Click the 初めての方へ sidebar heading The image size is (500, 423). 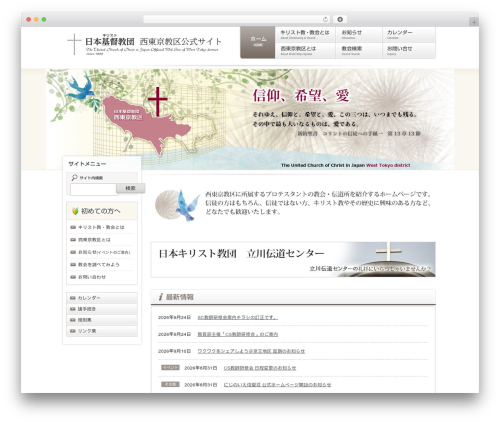click(101, 211)
